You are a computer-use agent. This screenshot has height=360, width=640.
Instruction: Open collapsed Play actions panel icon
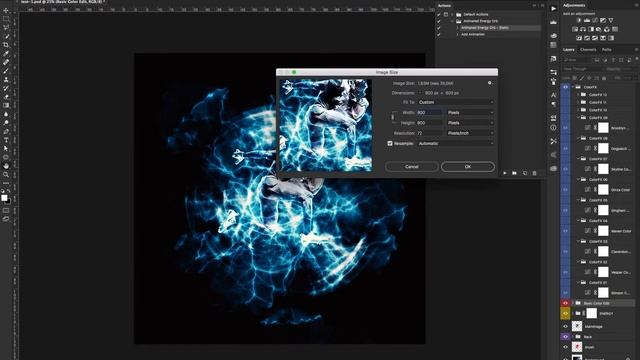[x=553, y=8]
